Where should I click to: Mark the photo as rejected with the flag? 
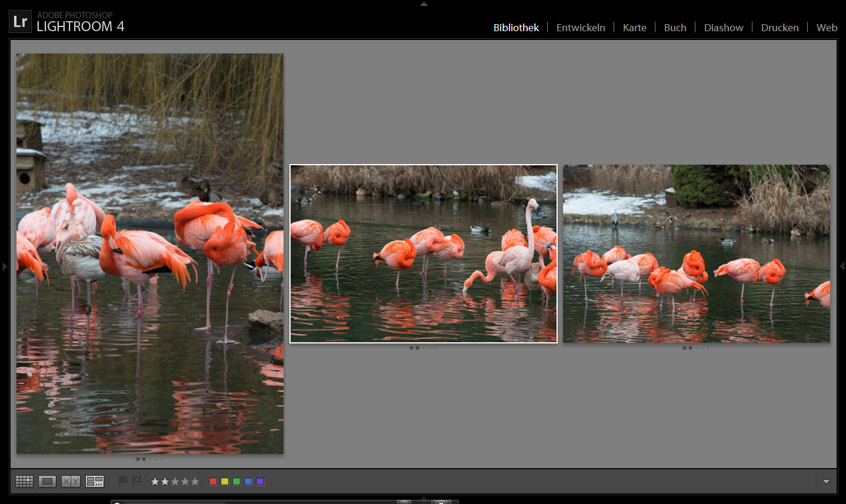(136, 481)
